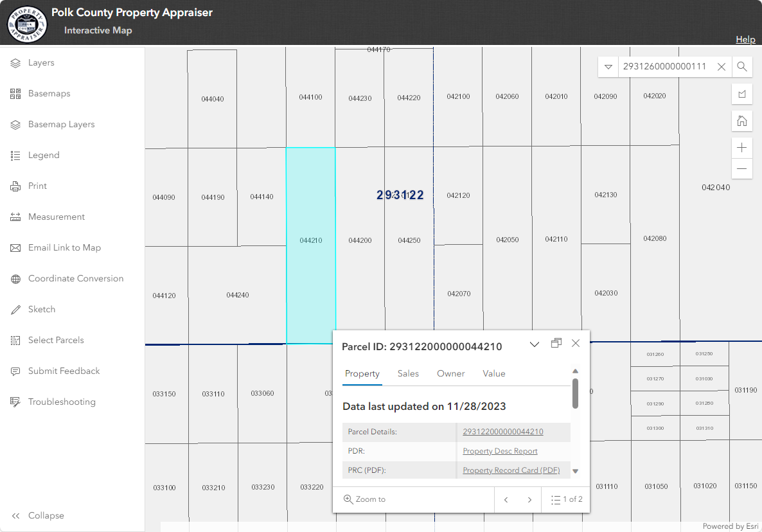
Task: Clear the parcel search field with the X
Action: tap(721, 66)
